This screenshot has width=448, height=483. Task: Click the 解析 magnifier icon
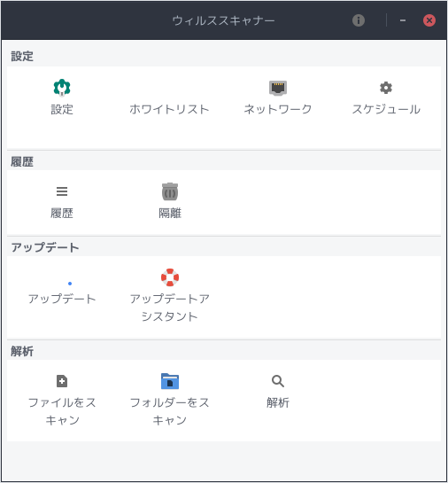coord(278,381)
